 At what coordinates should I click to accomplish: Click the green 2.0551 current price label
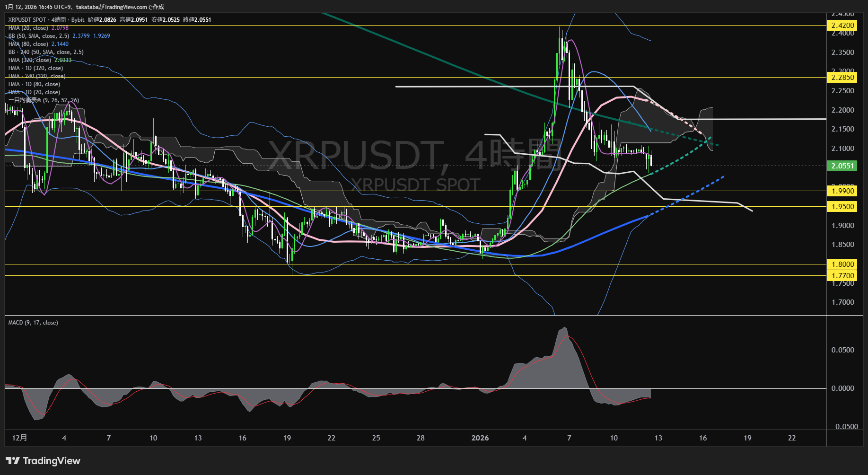click(842, 166)
